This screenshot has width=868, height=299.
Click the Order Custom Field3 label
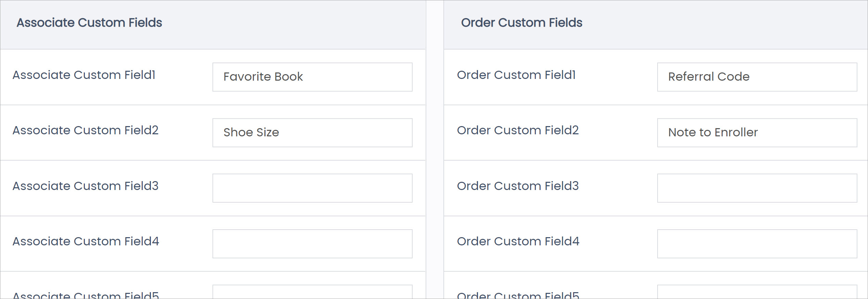pos(518,186)
